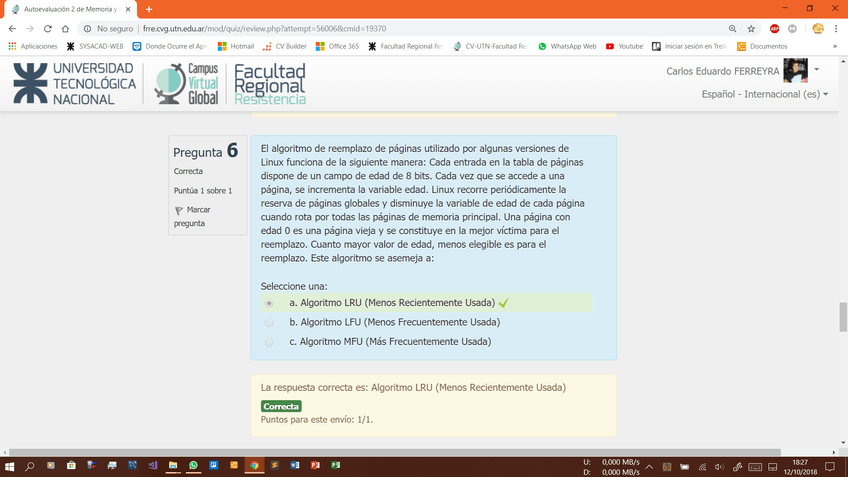Click the UTN Universidad Tecnológica Nacional logo

coord(74,84)
